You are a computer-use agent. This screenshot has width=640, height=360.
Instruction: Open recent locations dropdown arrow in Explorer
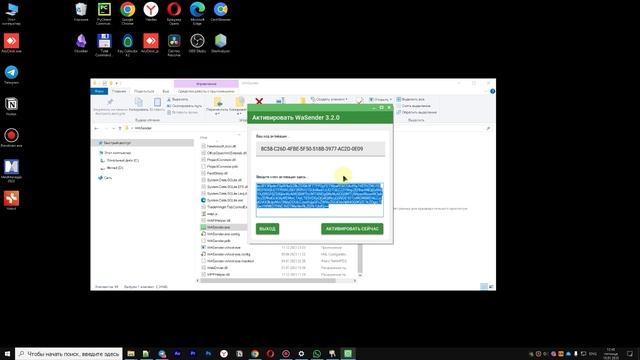113,128
